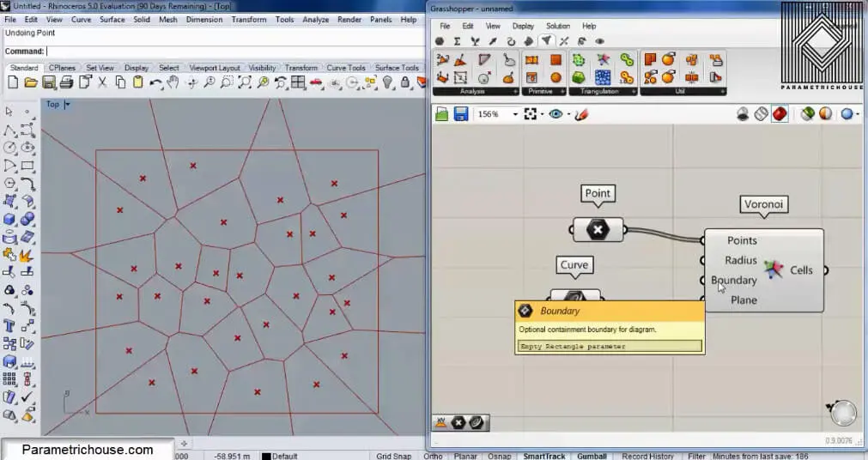Viewport: 868px width, 460px height.
Task: Open the zoom extents dropdown arrow in Grasshopper
Action: [542, 115]
